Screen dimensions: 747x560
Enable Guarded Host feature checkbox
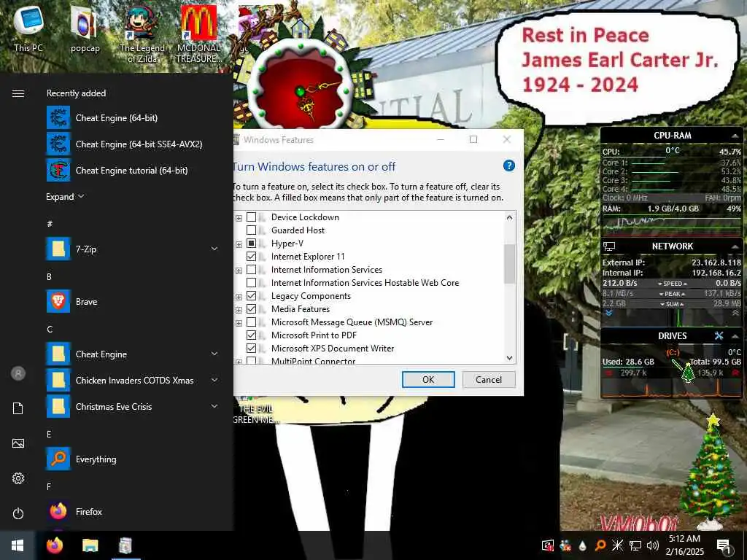(x=251, y=230)
